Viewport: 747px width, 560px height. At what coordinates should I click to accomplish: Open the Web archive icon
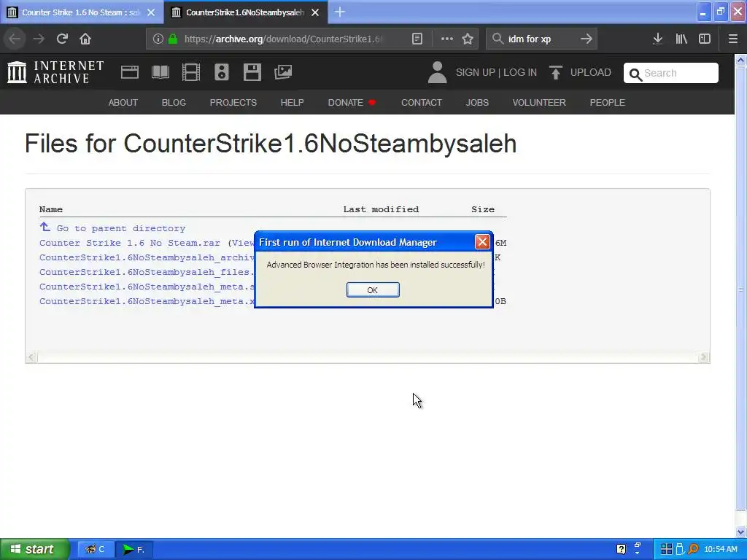tap(130, 72)
